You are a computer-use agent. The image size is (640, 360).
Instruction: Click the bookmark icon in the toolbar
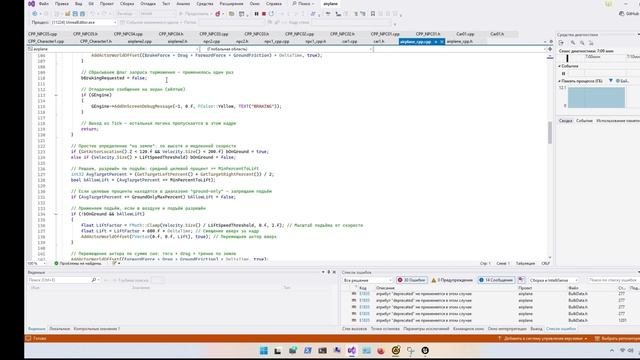[x=373, y=14]
